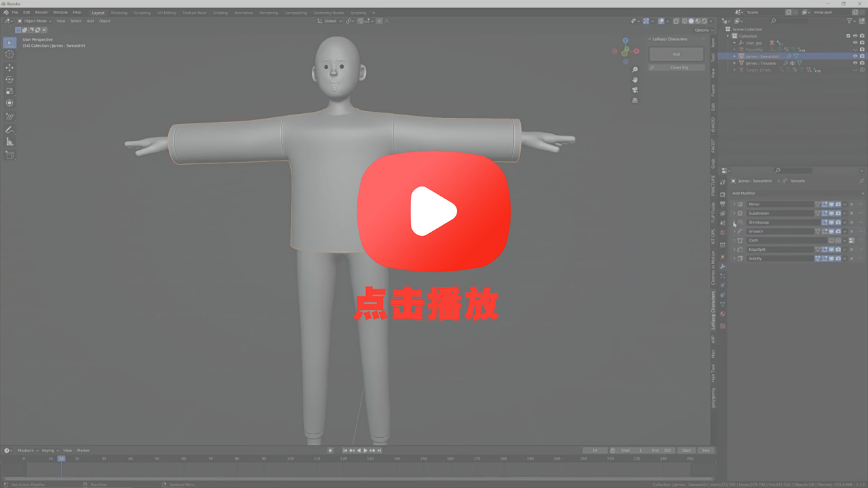The image size is (868, 488).
Task: Open the outliner filter funnel
Action: [x=850, y=21]
